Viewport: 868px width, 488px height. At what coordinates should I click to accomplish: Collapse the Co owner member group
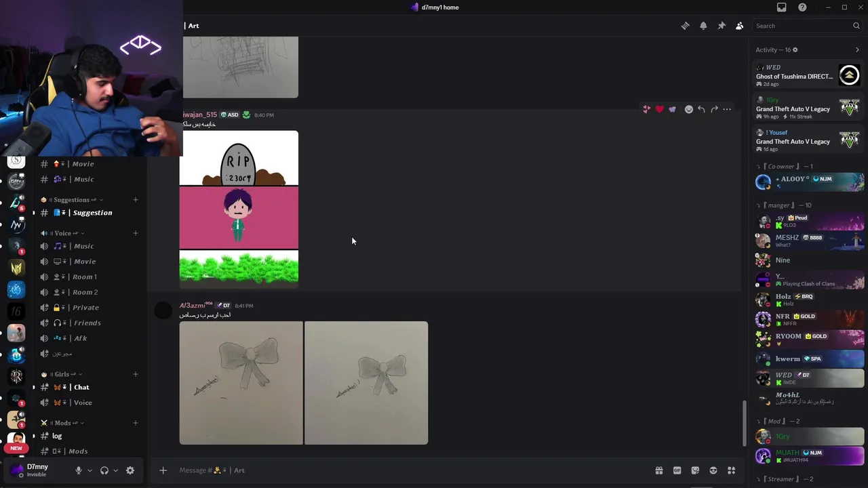point(785,167)
